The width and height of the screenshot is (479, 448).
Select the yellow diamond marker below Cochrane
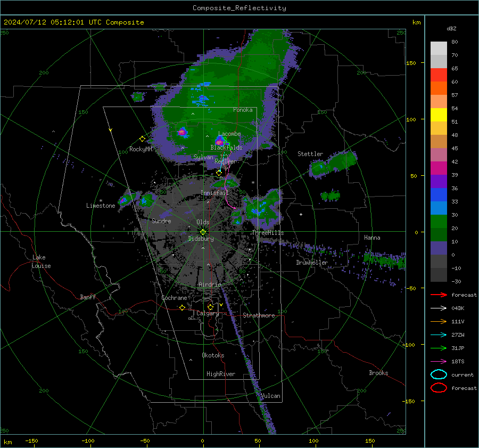click(183, 307)
